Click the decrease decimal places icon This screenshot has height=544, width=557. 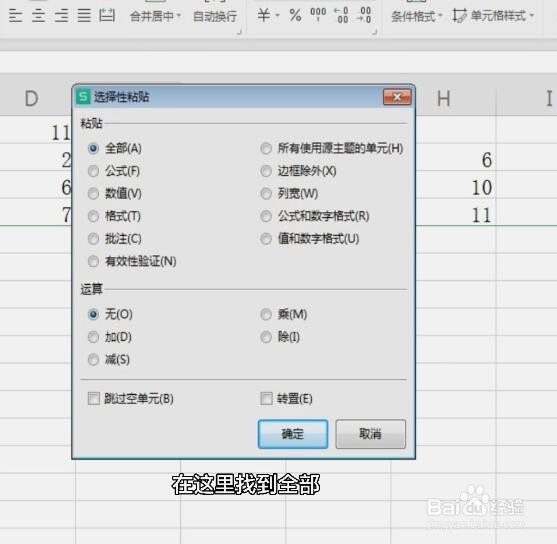364,15
